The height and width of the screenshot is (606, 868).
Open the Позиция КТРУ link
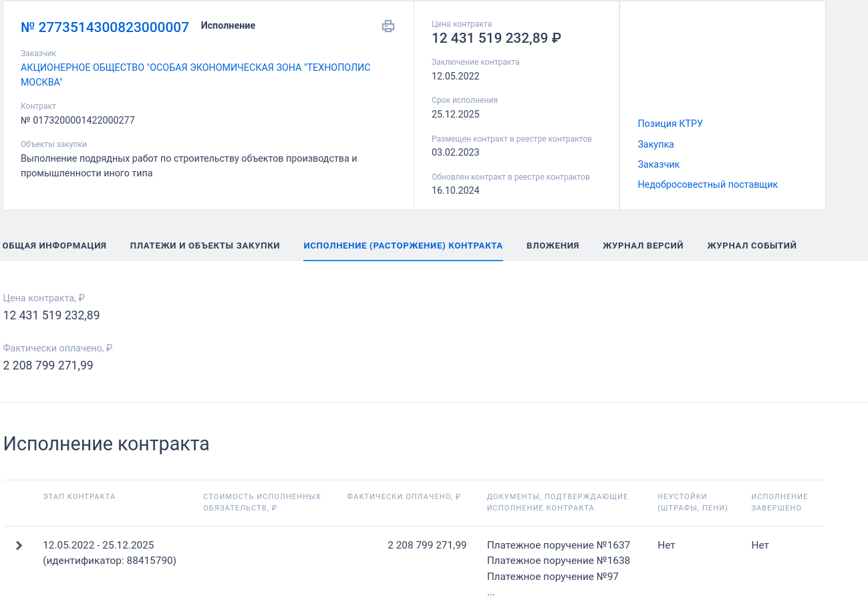click(x=670, y=124)
